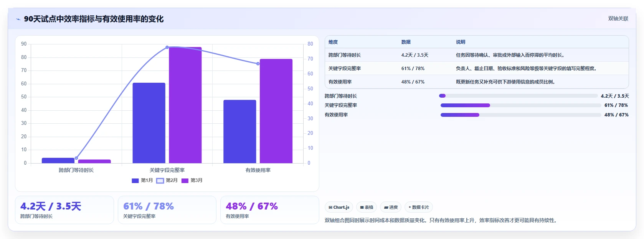Click progress row value 4.2天 / 3.5天
The height and width of the screenshot is (239, 644).
coord(615,96)
